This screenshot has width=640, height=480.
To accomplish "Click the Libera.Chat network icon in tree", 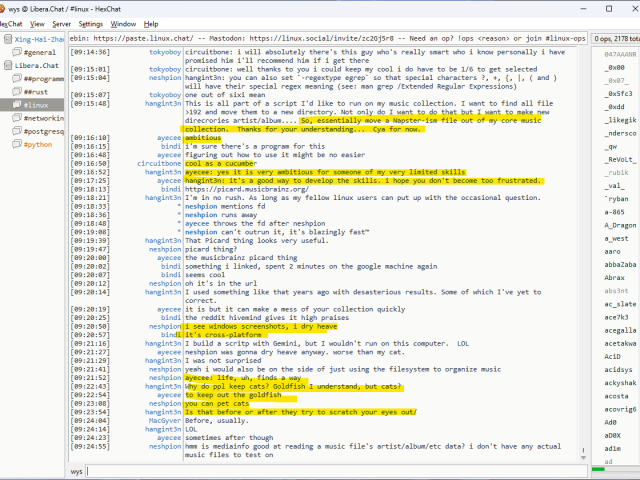I will (8, 64).
